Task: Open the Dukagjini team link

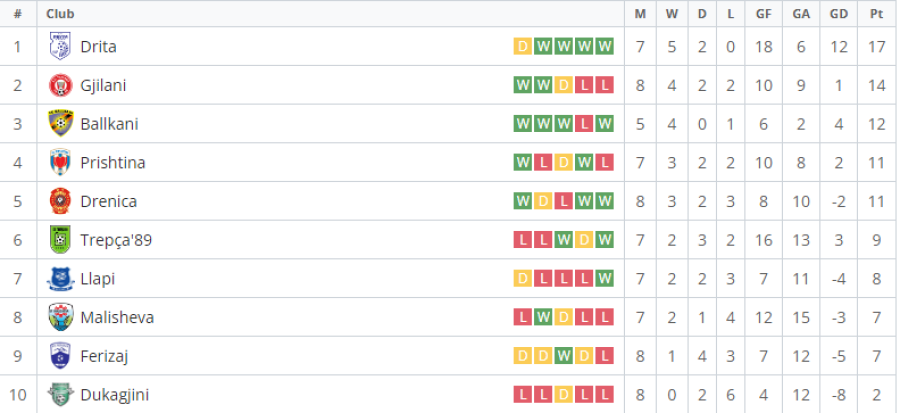Action: [115, 395]
